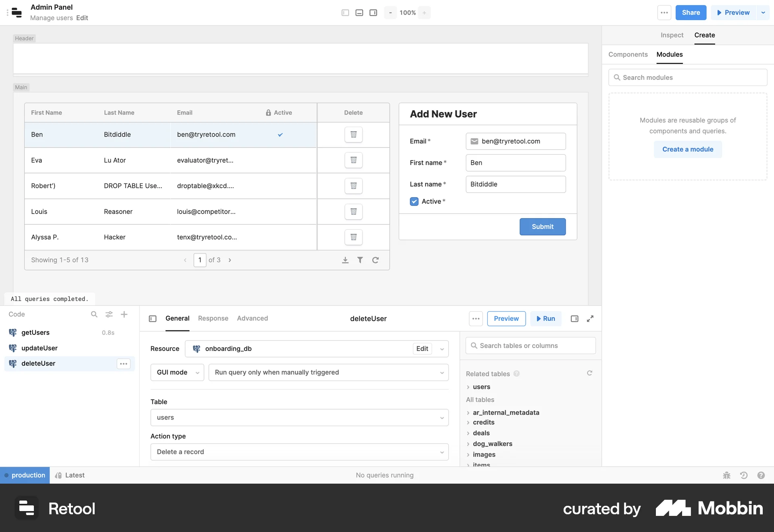774x532 pixels.
Task: Open the Inspect tab
Action: click(x=672, y=35)
